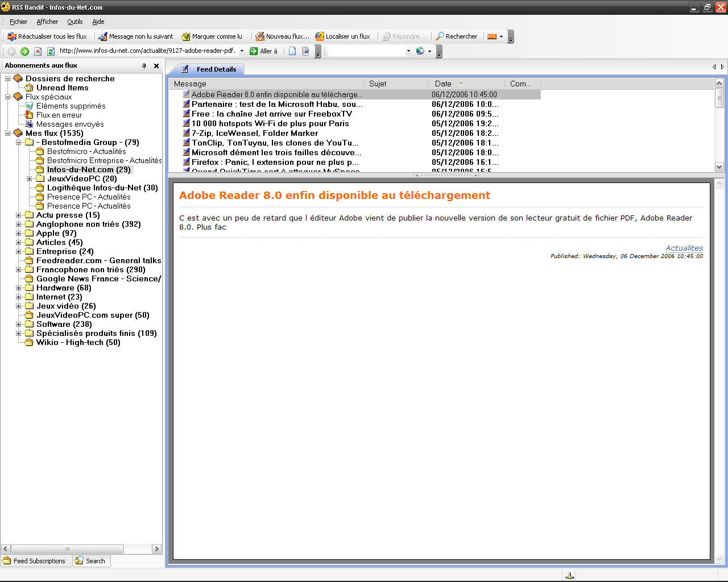
Task: Open the search engine dropdown arrow
Action: point(429,51)
